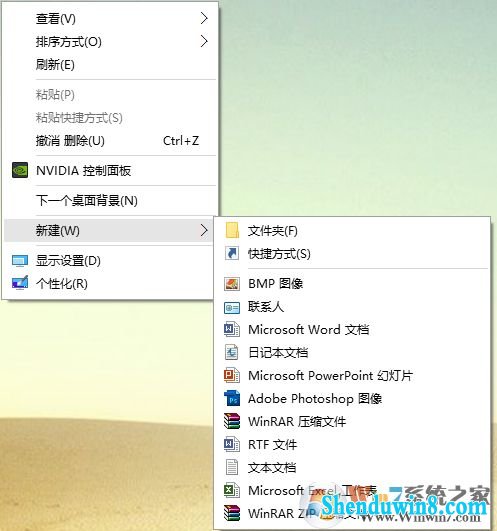Click the Adobe Photoshop 图像 icon
Image resolution: width=497 pixels, height=531 pixels.
(232, 398)
